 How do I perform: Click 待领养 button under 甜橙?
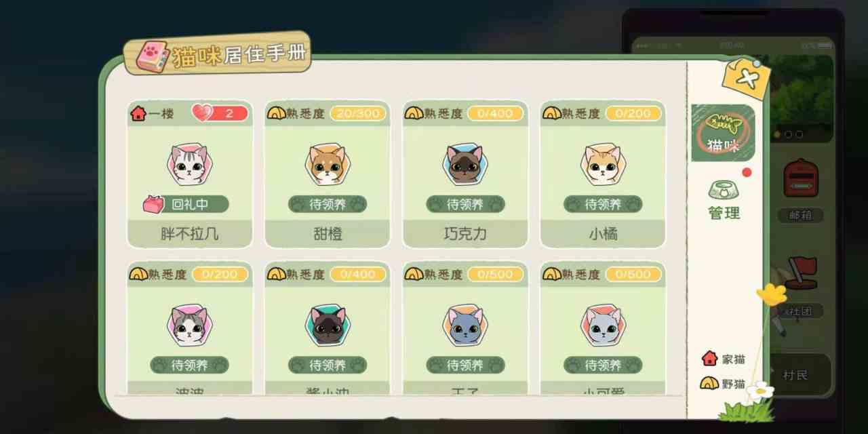[x=328, y=204]
